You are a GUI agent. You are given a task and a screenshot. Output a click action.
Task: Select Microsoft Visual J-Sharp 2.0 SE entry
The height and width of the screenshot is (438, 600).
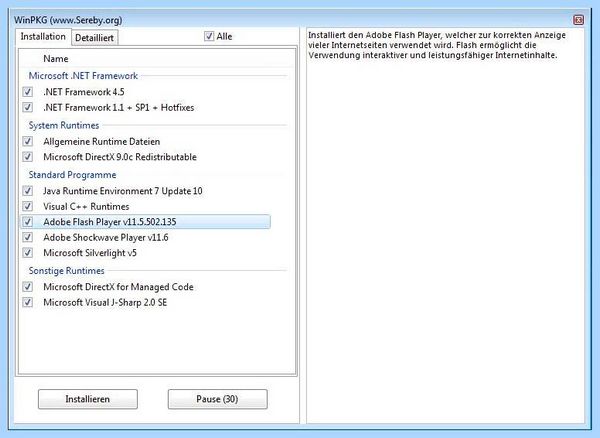click(105, 303)
